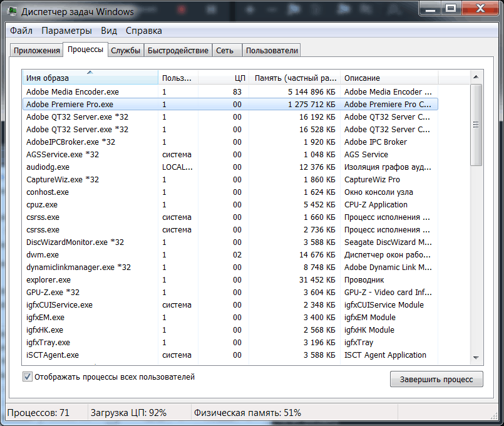Sort by the Польз... column header
504x426 pixels.
pos(178,78)
